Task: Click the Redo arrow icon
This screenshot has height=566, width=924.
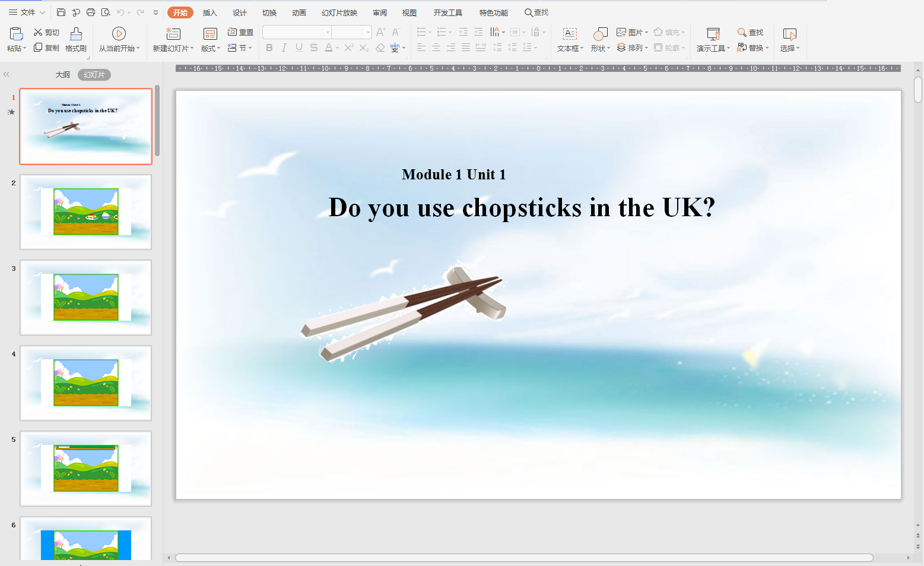Action: pos(140,12)
